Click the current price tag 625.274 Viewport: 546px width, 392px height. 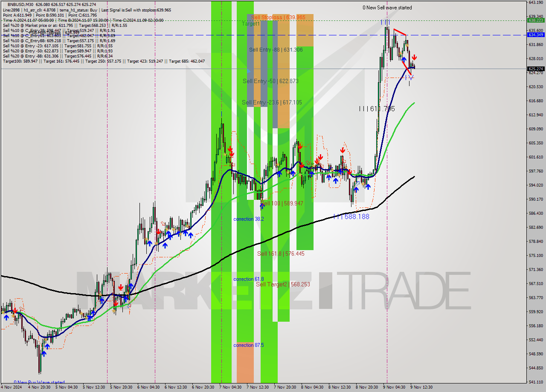coord(536,69)
